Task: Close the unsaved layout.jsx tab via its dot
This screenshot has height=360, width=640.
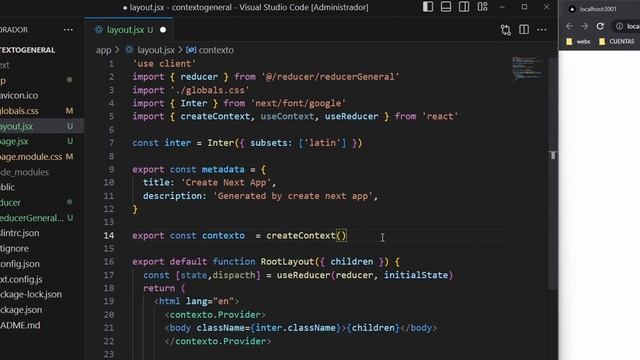Action: tap(163, 30)
